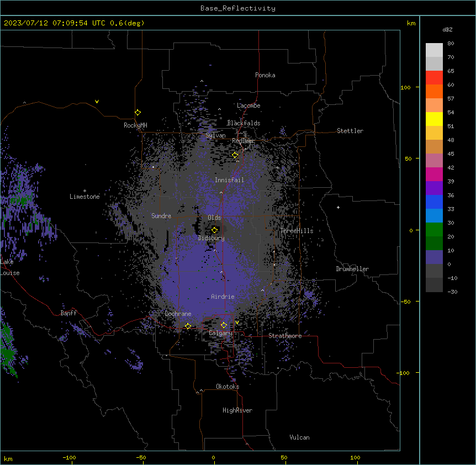The height and width of the screenshot is (465, 476).
Task: Click the white plus marker north of Drumheller
Action: pos(338,207)
